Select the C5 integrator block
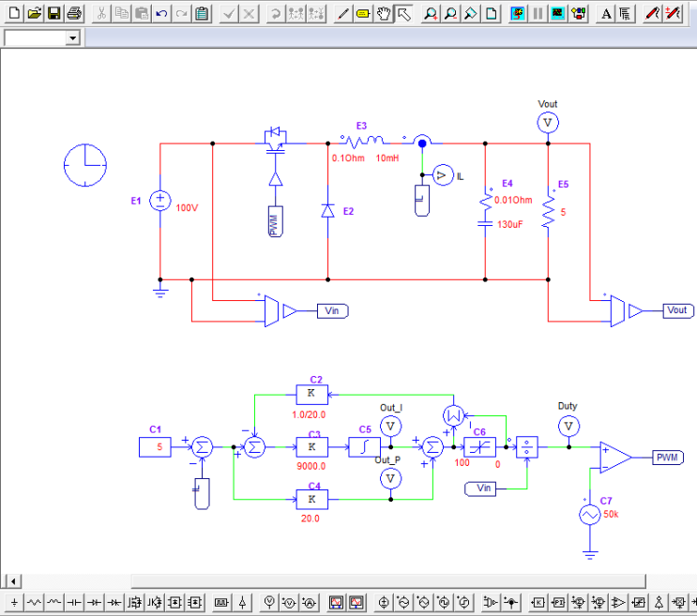 365,447
